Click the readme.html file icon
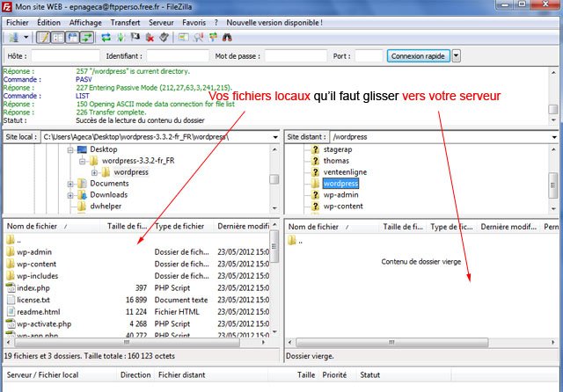 pos(11,312)
